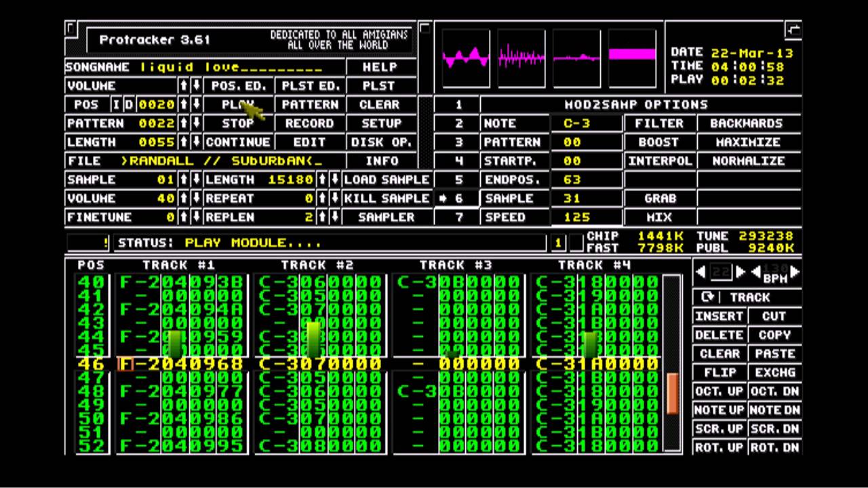Click the NOTE value field C-3
The image size is (868, 488).
[586, 123]
